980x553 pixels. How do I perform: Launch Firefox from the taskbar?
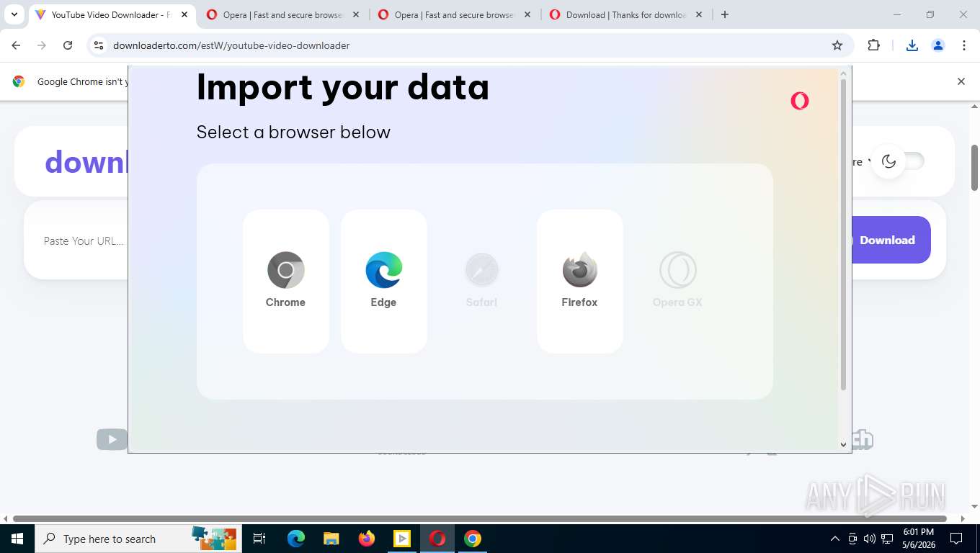point(367,539)
